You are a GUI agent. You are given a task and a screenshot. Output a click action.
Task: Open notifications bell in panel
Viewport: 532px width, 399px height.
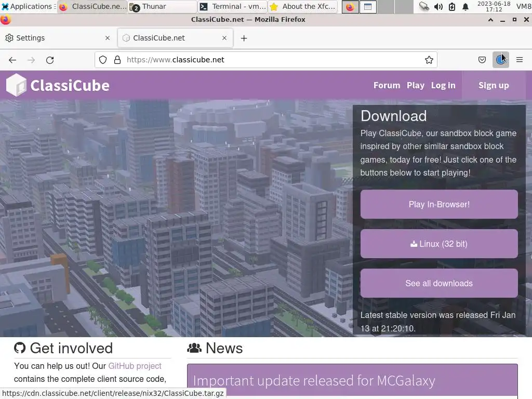coord(465,6)
